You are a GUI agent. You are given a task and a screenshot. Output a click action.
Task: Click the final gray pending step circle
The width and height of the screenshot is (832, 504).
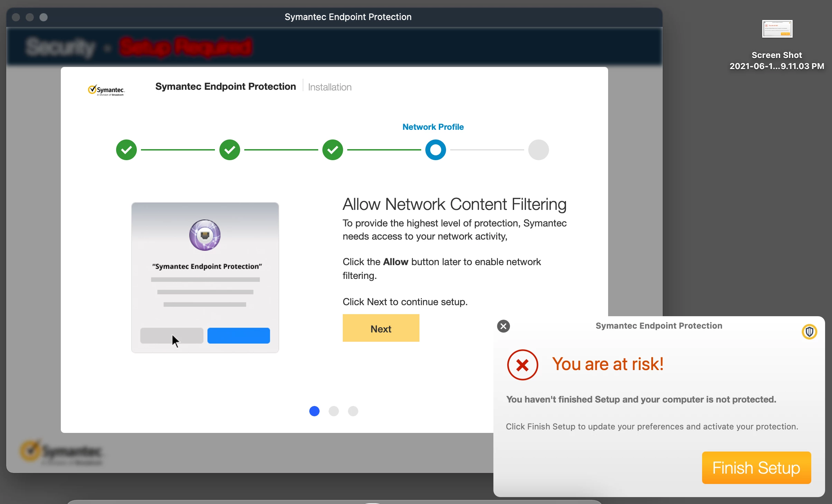(x=538, y=150)
